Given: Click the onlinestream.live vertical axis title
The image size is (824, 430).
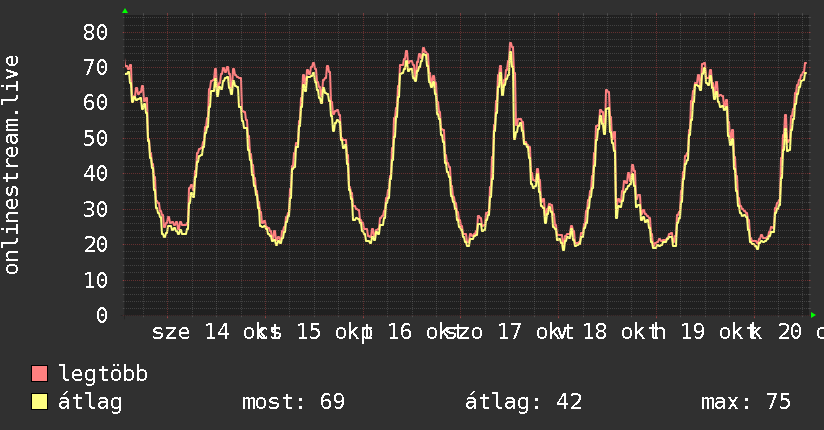Looking at the screenshot, I should click(11, 165).
